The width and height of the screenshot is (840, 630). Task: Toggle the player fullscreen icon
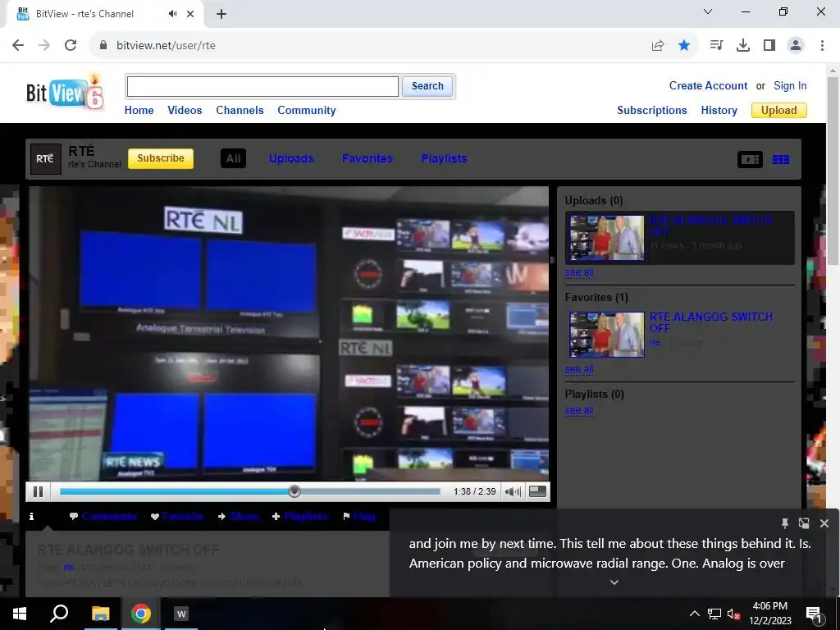[537, 491]
